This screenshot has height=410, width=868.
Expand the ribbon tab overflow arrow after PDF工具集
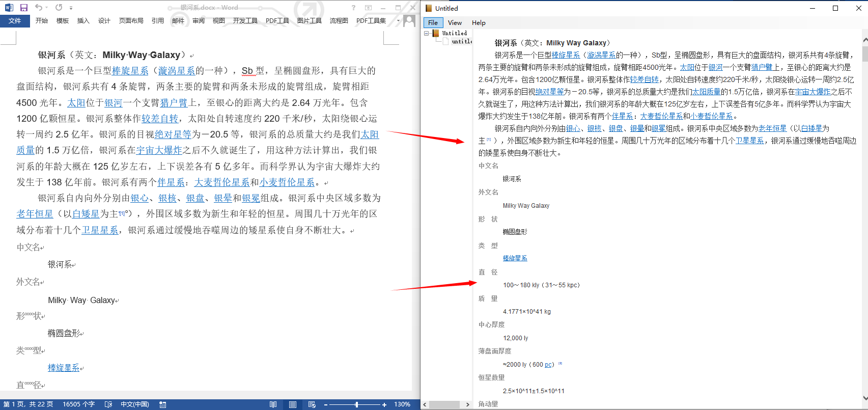click(x=398, y=21)
